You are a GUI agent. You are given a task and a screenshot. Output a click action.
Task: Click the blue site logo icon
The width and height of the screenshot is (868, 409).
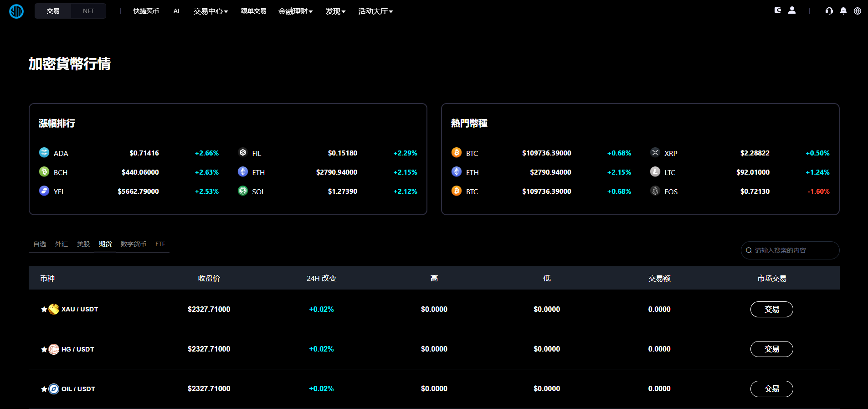pyautogui.click(x=16, y=11)
